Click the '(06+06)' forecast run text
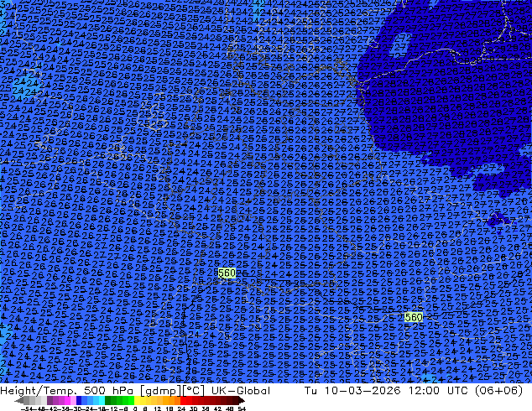532x411 pixels. click(x=498, y=391)
